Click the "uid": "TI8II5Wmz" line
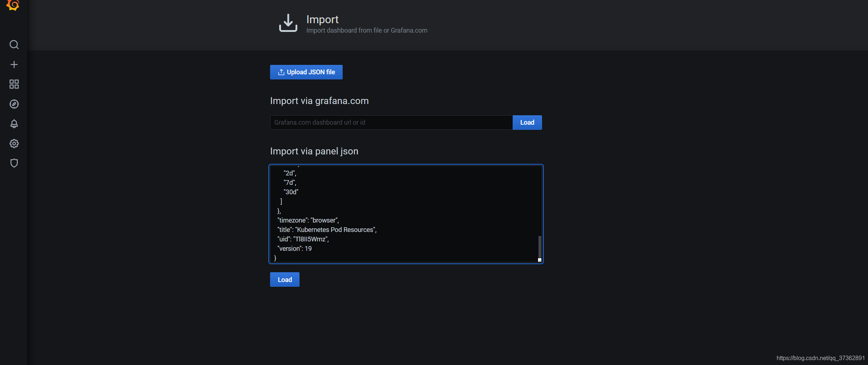 click(x=303, y=239)
